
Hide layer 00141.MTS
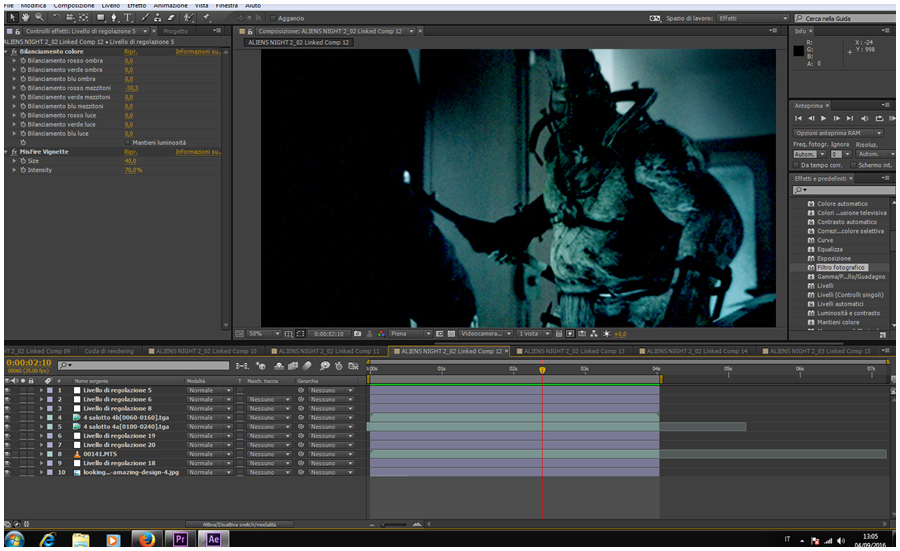pyautogui.click(x=7, y=454)
